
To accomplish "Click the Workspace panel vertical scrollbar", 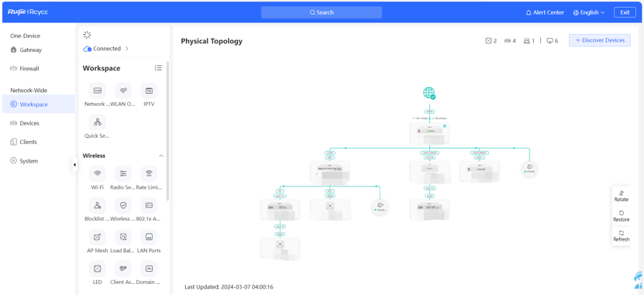I will tap(167, 132).
